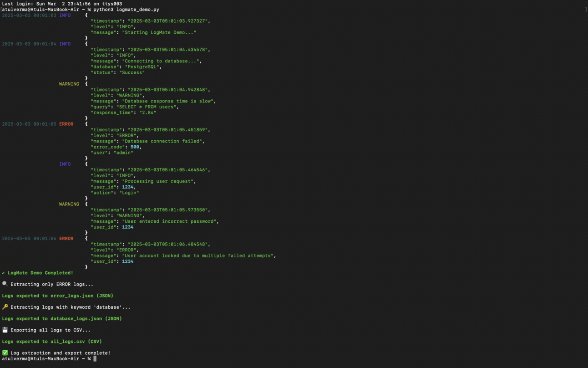
Task: Click the purple INFO label on the first log entry
Action: pos(65,15)
